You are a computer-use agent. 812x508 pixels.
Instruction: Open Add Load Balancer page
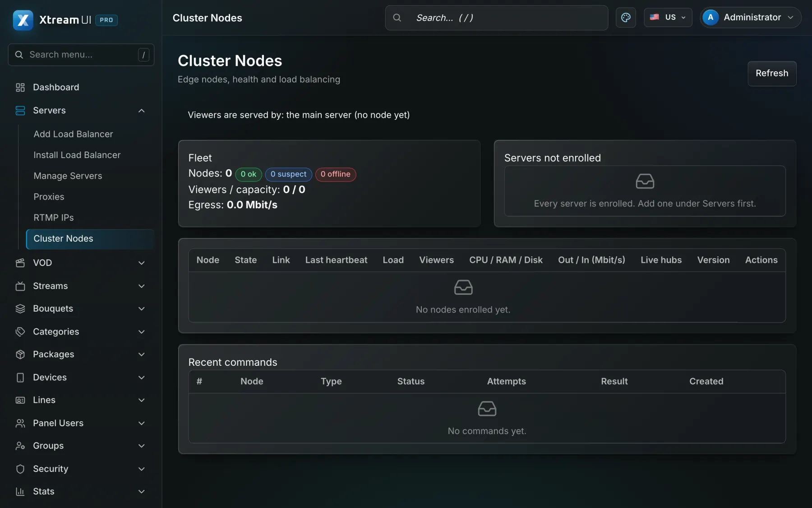tap(73, 134)
